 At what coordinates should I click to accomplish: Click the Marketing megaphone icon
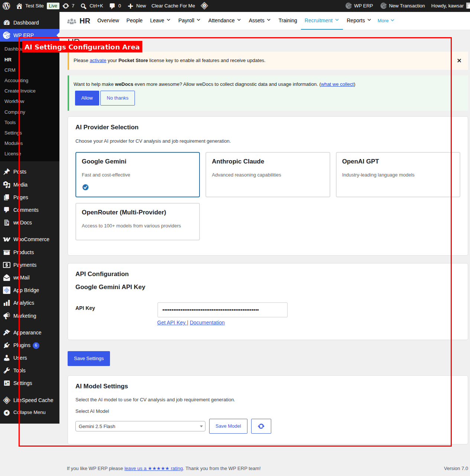(x=7, y=316)
